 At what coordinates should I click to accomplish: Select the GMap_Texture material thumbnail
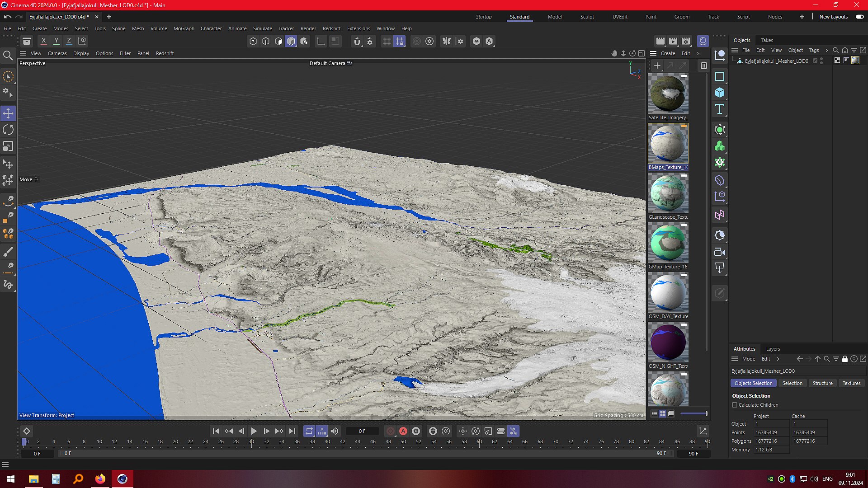pyautogui.click(x=668, y=243)
